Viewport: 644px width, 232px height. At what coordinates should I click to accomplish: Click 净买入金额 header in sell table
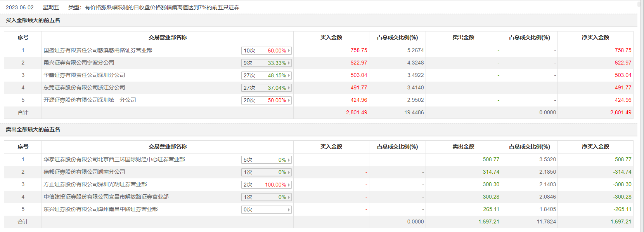point(596,147)
